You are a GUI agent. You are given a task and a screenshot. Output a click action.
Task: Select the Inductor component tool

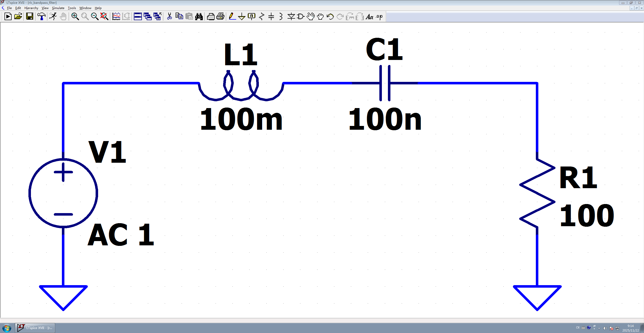(x=281, y=17)
